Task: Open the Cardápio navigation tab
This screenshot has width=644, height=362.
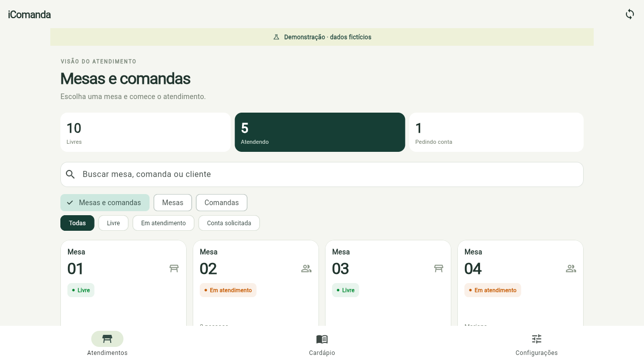Action: point(322,344)
